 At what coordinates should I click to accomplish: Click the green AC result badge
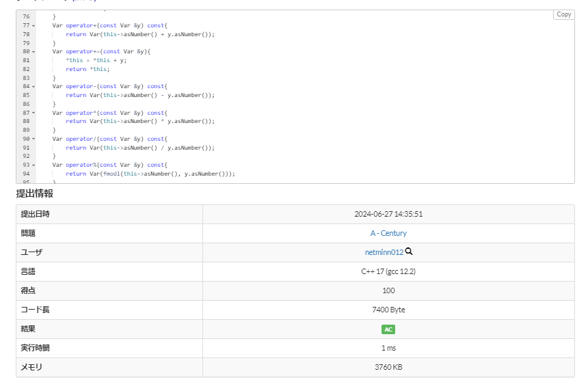[x=388, y=329]
